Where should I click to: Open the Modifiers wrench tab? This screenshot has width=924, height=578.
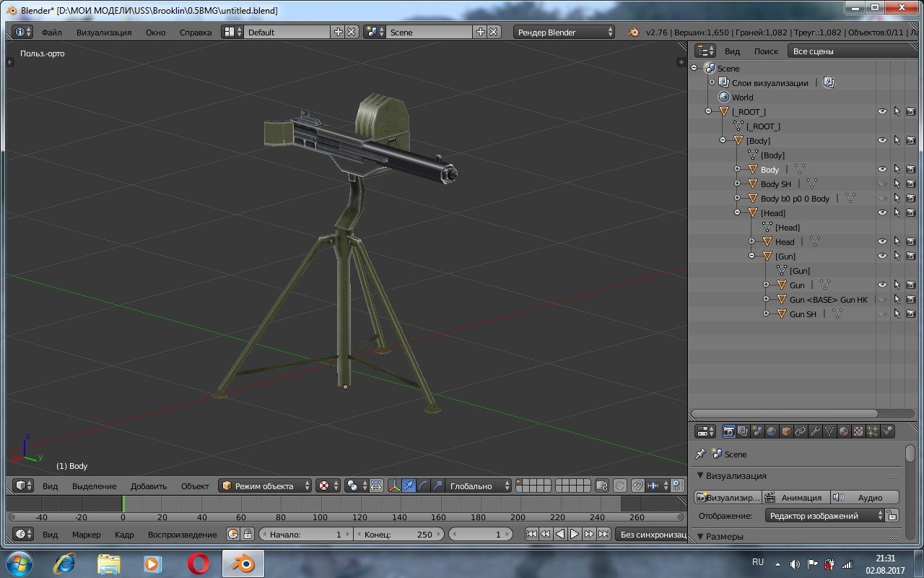tap(815, 431)
